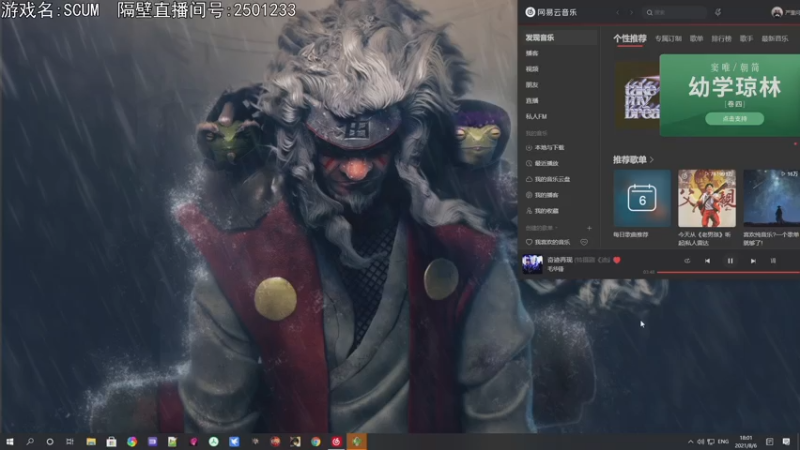800x450 pixels.
Task: Open the ENG input language indicator
Action: pos(723,442)
